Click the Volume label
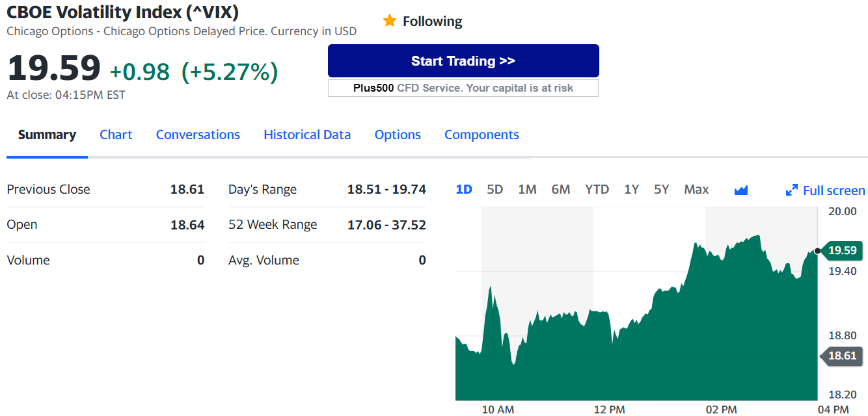The width and height of the screenshot is (868, 416). tap(28, 260)
